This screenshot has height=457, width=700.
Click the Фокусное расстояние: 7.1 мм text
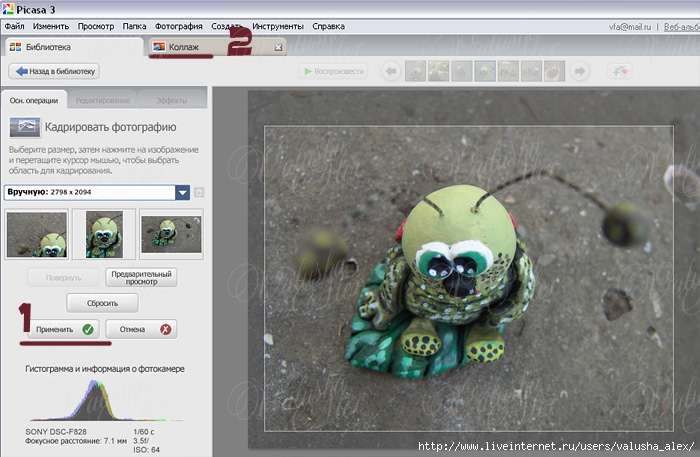pos(76,440)
